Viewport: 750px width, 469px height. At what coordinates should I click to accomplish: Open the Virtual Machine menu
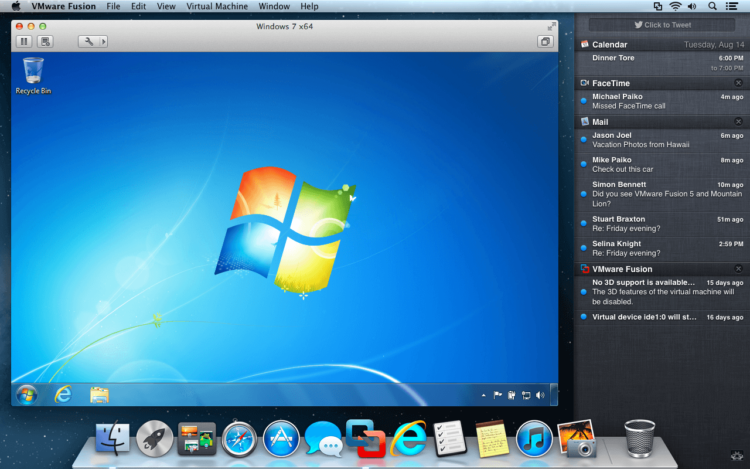click(x=217, y=6)
